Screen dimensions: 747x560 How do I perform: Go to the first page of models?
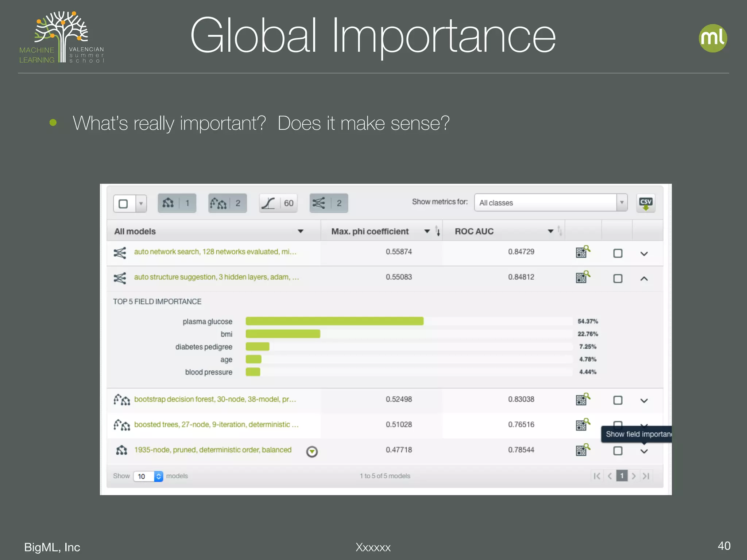pos(597,476)
